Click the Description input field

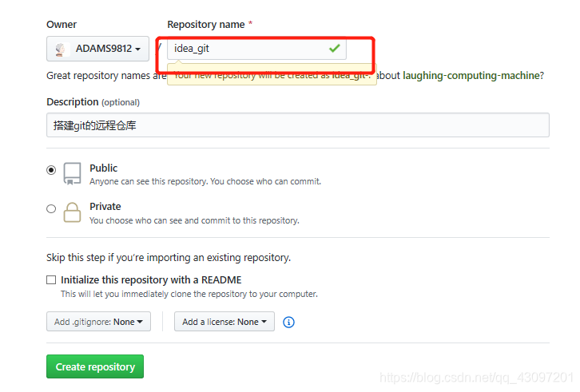click(298, 125)
